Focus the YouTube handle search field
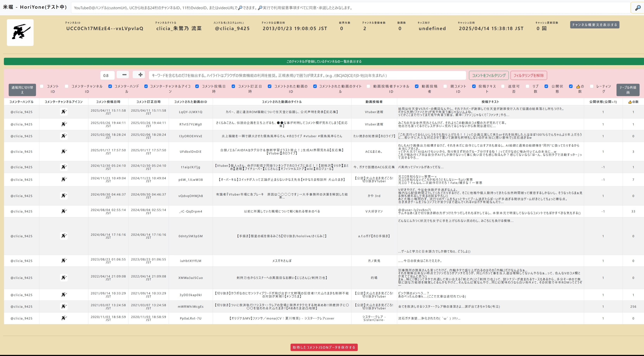Screen dimensions: 644x356 (351, 8)
